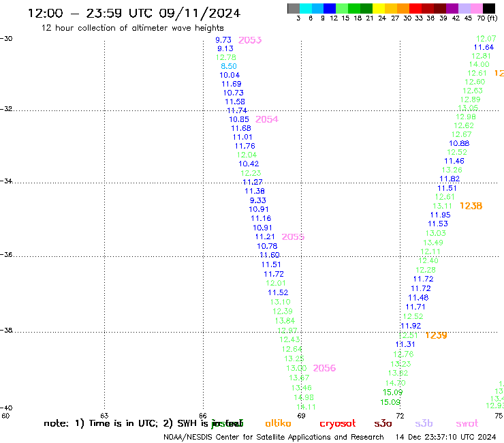Select the wave height 9.33
The width and height of the screenshot is (504, 443).
click(x=257, y=200)
